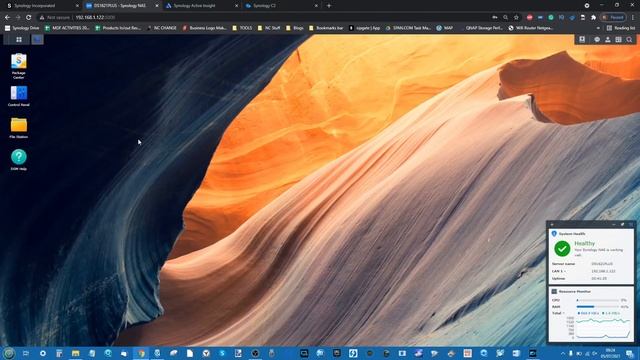Open the Synology Drive bookmark
The height and width of the screenshot is (360, 640).
22,28
